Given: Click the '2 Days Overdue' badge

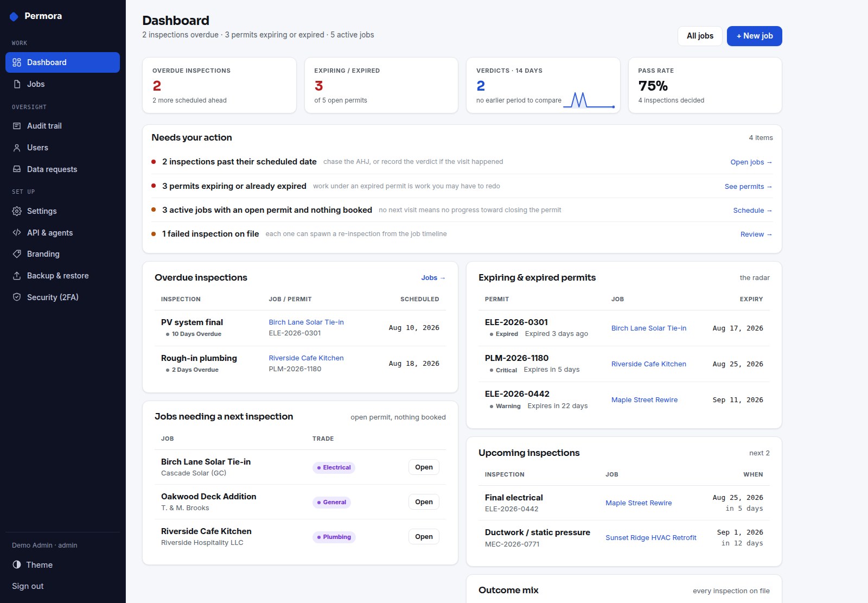Looking at the screenshot, I should pyautogui.click(x=192, y=370).
